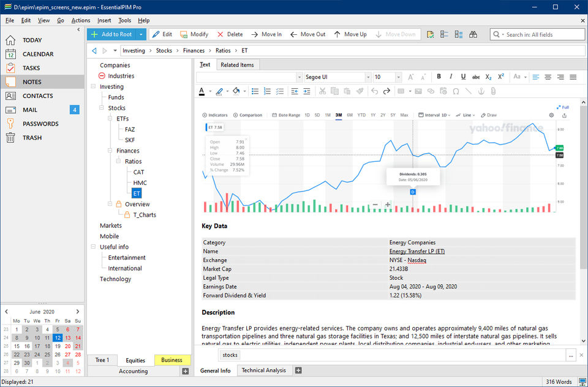Open the Energy Transfer LP (ET) link
588x387 pixels.
(417, 251)
